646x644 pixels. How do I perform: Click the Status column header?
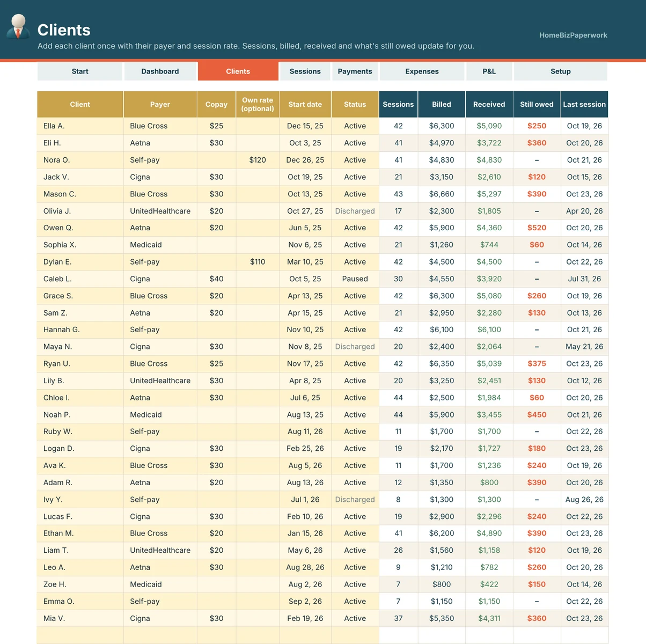click(x=355, y=105)
